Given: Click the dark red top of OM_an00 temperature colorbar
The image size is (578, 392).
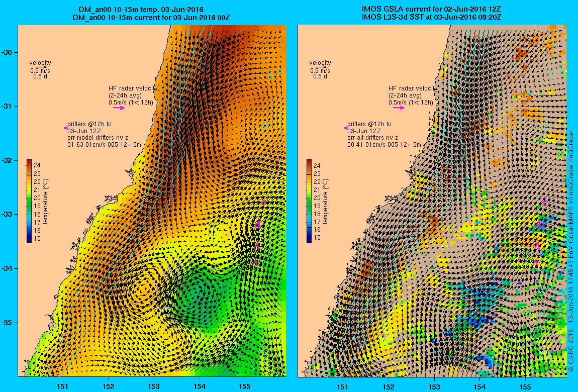Looking at the screenshot, I should [x=29, y=162].
